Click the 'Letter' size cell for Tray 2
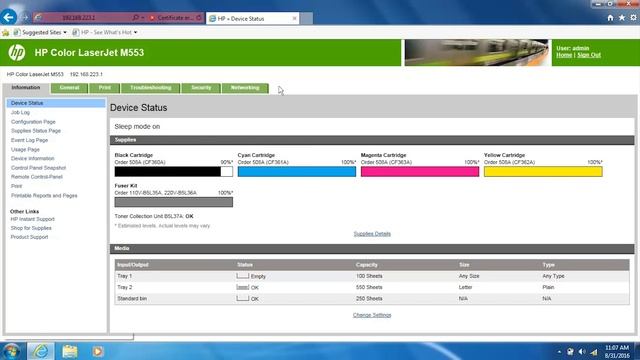This screenshot has height=360, width=640. point(465,287)
